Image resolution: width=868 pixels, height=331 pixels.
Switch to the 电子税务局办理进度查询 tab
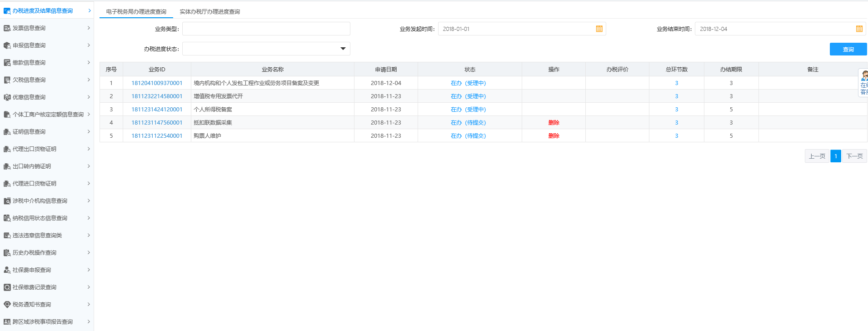(136, 12)
